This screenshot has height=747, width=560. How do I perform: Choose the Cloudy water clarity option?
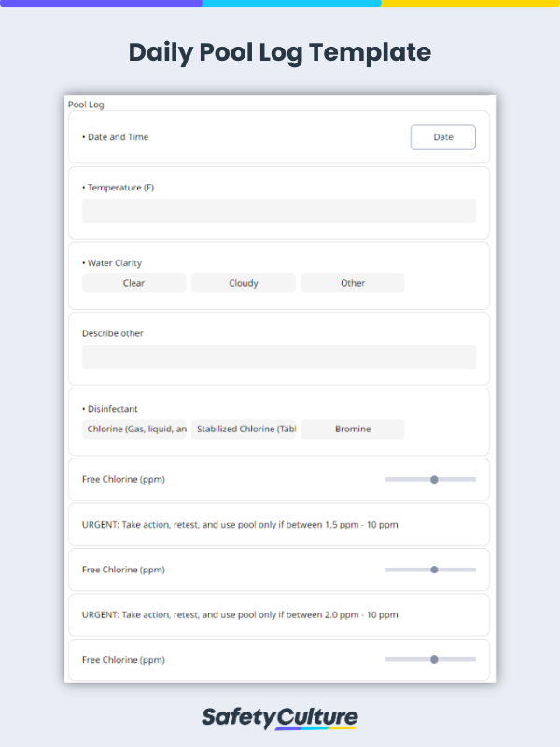click(x=244, y=283)
